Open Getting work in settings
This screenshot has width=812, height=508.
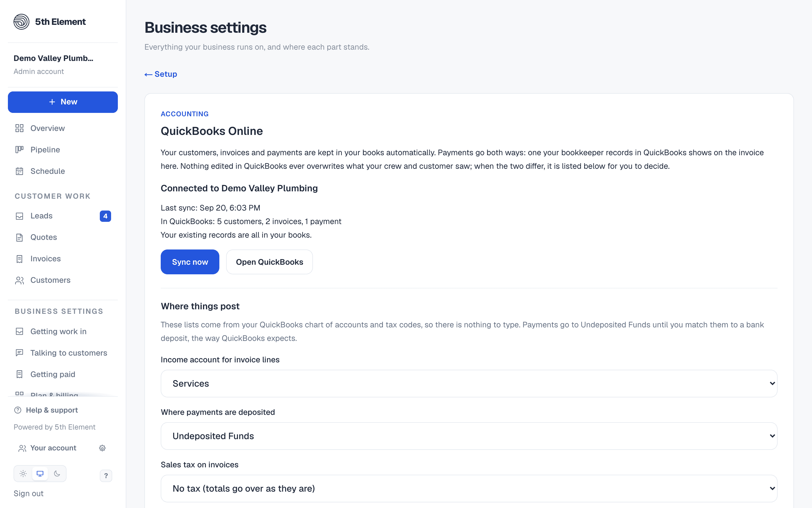[x=63, y=332]
